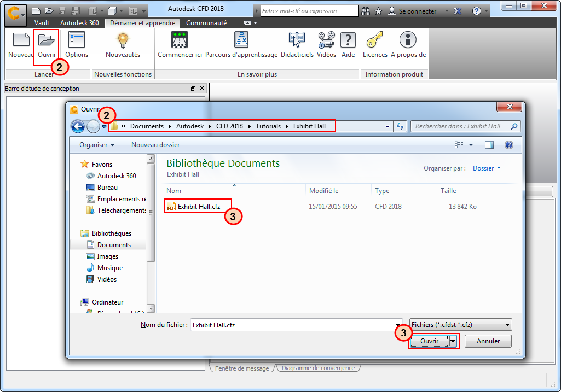Click the Annuler button
561x392 pixels.
pyautogui.click(x=488, y=341)
